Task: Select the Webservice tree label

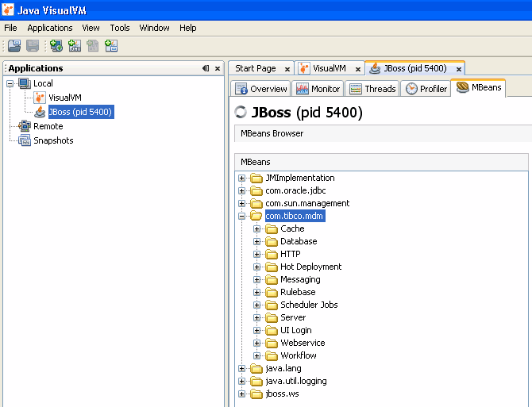Action: tap(303, 343)
